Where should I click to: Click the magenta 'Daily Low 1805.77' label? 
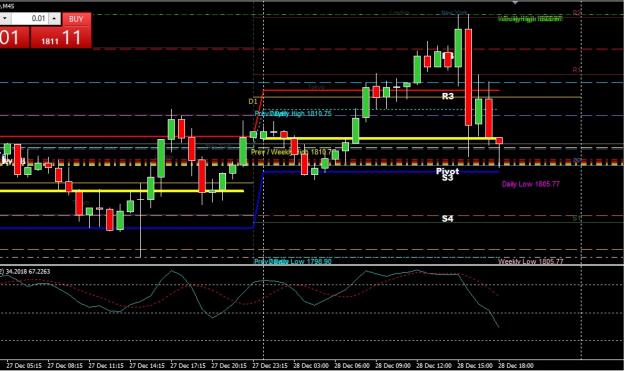click(x=531, y=184)
